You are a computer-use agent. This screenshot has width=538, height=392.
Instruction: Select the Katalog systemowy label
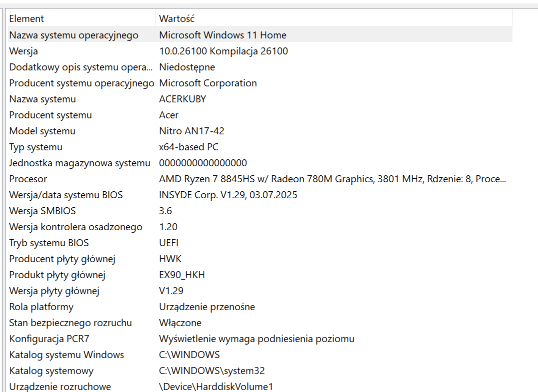[51, 371]
